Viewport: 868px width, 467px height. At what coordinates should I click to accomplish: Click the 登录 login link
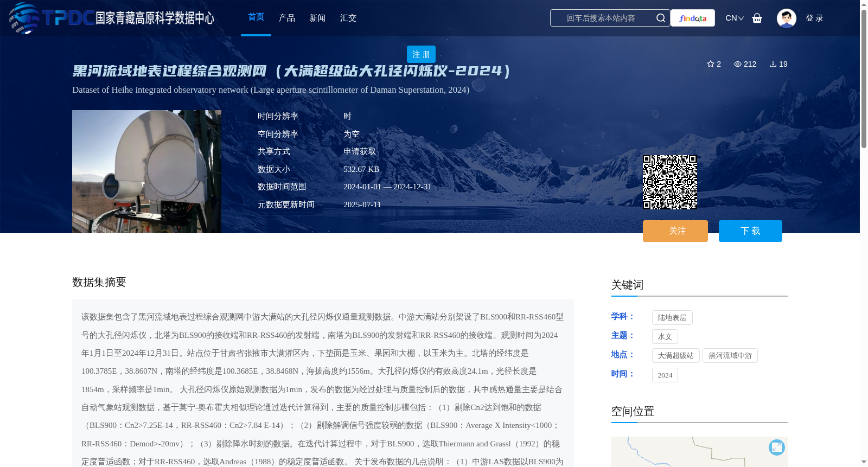pos(814,18)
